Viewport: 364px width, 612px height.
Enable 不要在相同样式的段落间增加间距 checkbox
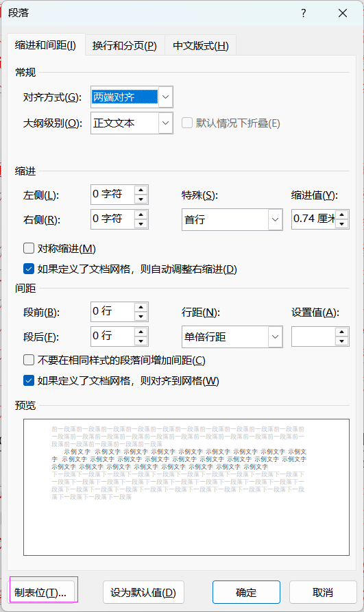coord(29,360)
